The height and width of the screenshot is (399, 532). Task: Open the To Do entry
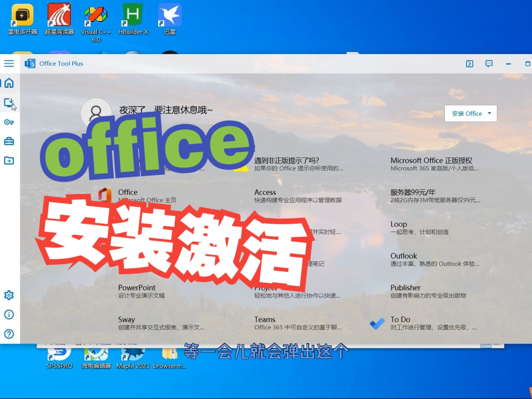tap(433, 323)
